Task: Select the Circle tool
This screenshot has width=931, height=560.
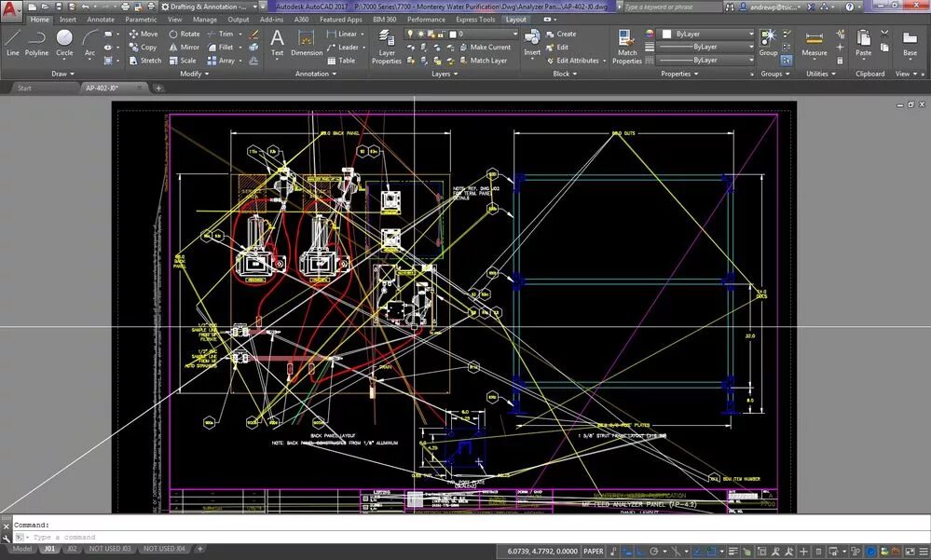Action: coord(64,44)
